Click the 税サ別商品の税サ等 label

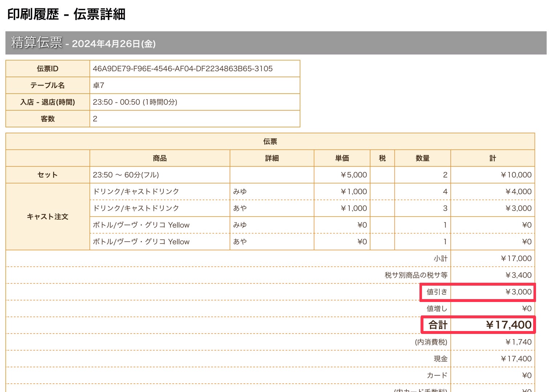click(416, 275)
